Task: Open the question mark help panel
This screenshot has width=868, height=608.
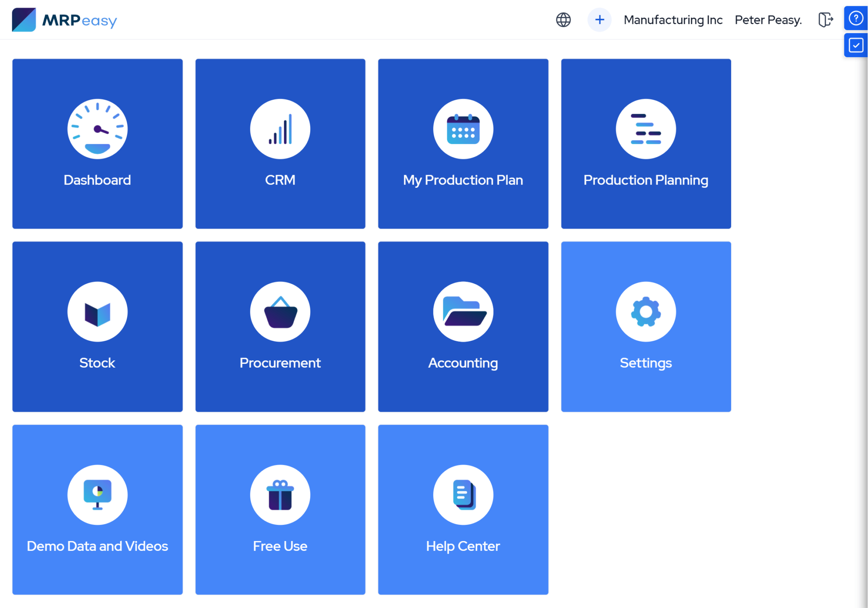Action: [x=856, y=18]
